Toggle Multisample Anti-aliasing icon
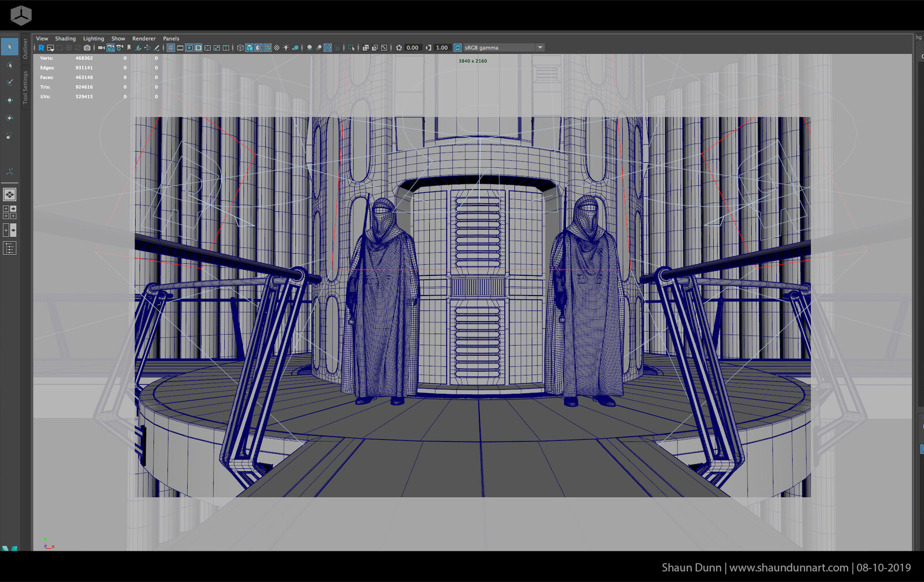This screenshot has height=582, width=924. coord(328,48)
